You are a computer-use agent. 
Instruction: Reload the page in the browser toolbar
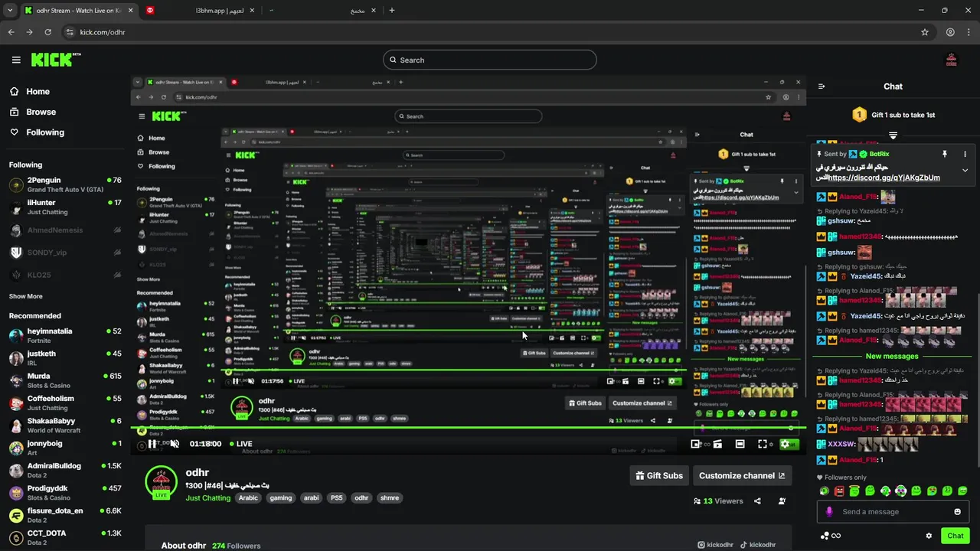(47, 32)
